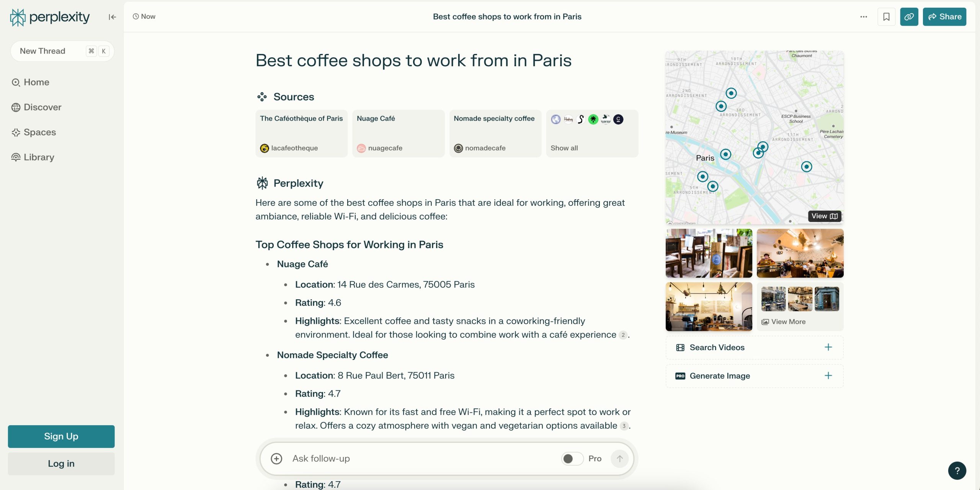Open the Nomade specialty coffee source card
Image resolution: width=980 pixels, height=490 pixels.
(x=495, y=133)
